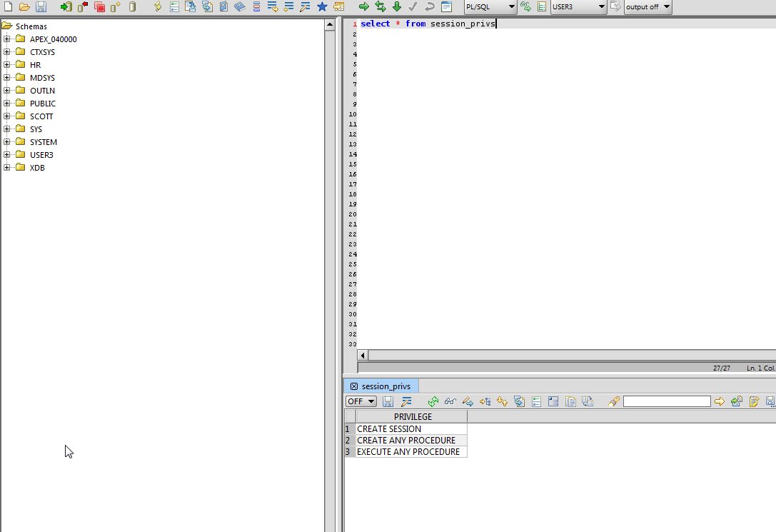Select the star icon in the main toolbar

pyautogui.click(x=321, y=6)
